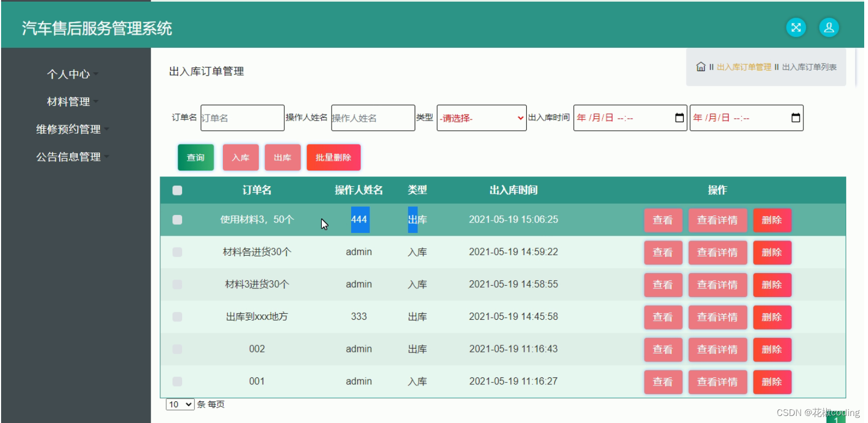Click the 操作人姓名 column header
The height and width of the screenshot is (423, 868).
(359, 190)
